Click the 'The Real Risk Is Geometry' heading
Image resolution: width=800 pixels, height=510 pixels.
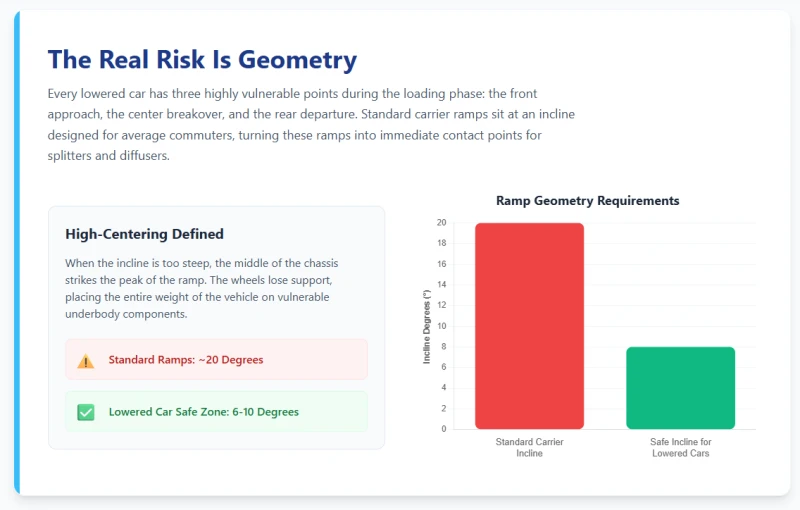(x=202, y=59)
